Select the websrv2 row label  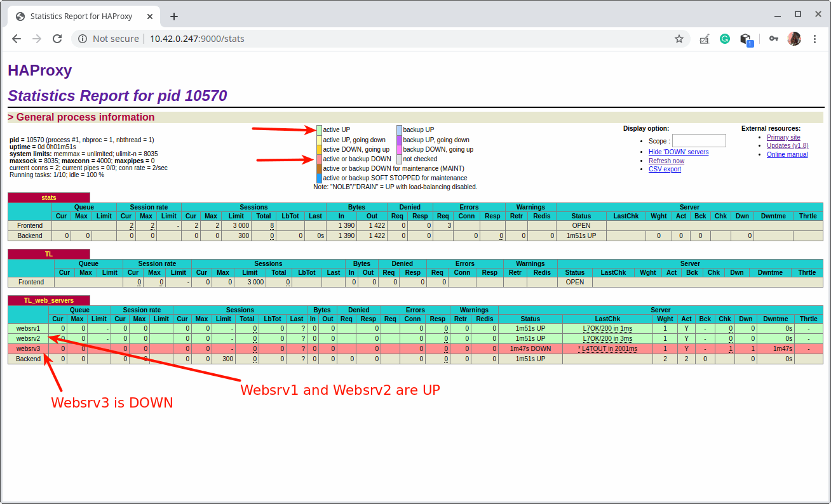tap(29, 339)
